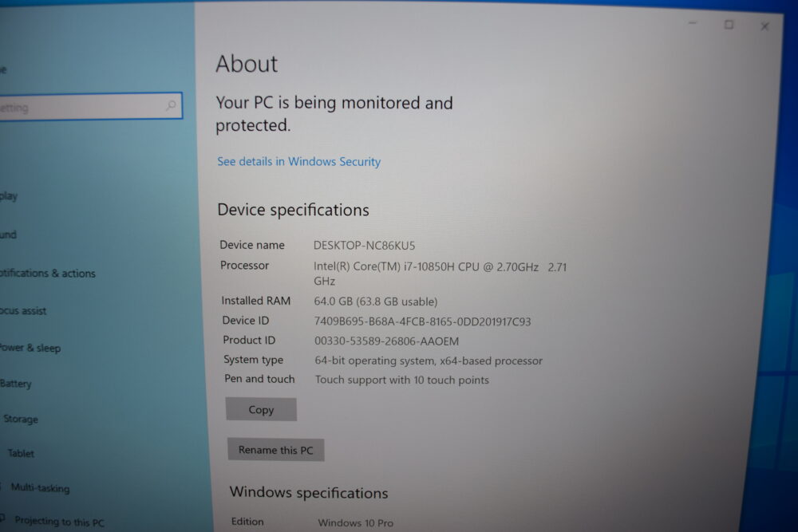Go to Power & sleep settings
Screen dimensions: 798x532
pyautogui.click(x=30, y=348)
